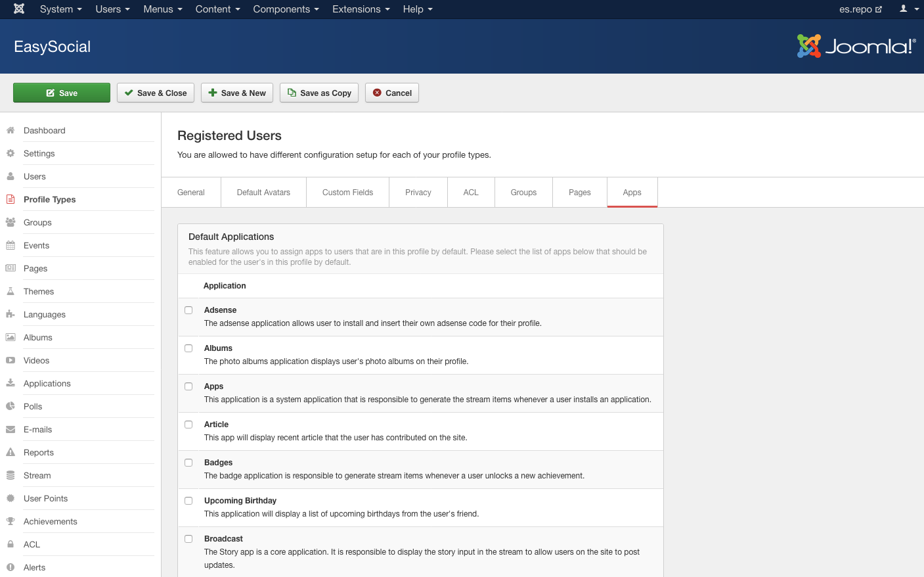This screenshot has height=577, width=924.
Task: Open the es.repo site link
Action: 860,9
